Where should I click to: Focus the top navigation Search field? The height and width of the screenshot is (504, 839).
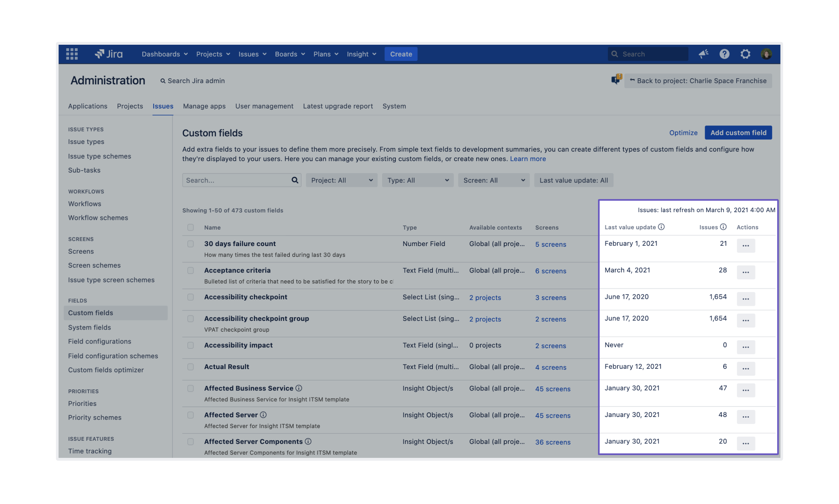pos(648,54)
